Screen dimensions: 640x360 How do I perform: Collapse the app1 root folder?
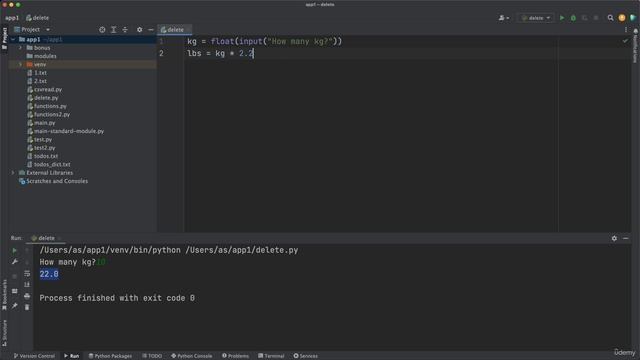[x=13, y=40]
